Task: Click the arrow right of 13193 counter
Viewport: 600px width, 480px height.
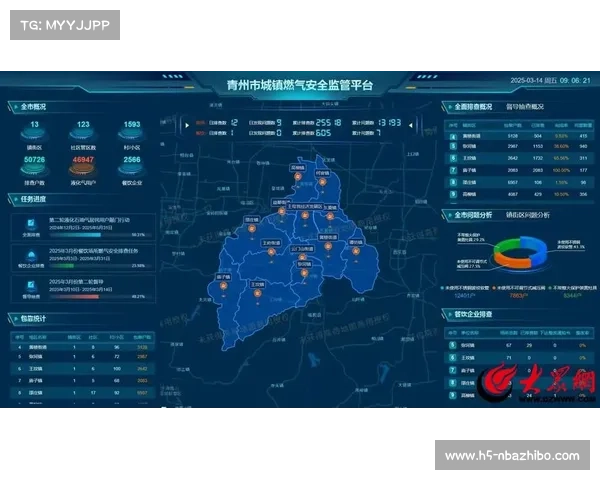Action: [x=410, y=125]
